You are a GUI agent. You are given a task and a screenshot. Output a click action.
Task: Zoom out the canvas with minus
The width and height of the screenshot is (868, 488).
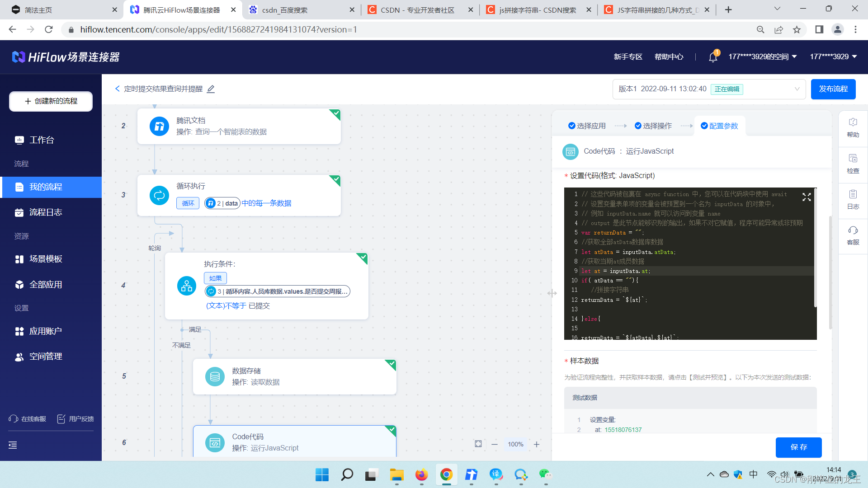tap(495, 444)
